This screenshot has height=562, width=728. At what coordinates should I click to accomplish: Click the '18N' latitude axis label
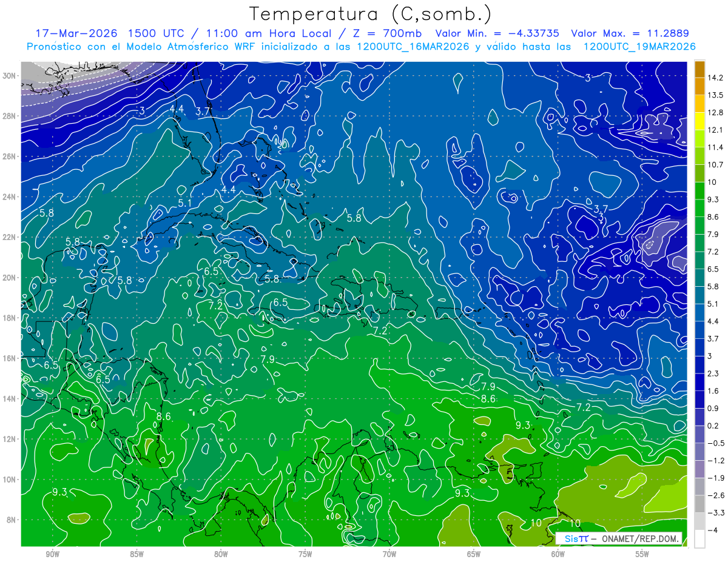coord(9,318)
